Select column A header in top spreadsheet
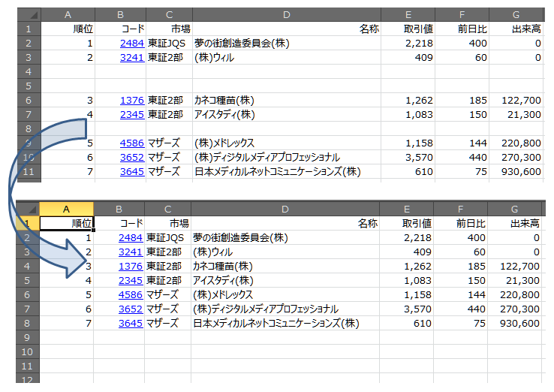554x392 pixels. click(x=68, y=15)
